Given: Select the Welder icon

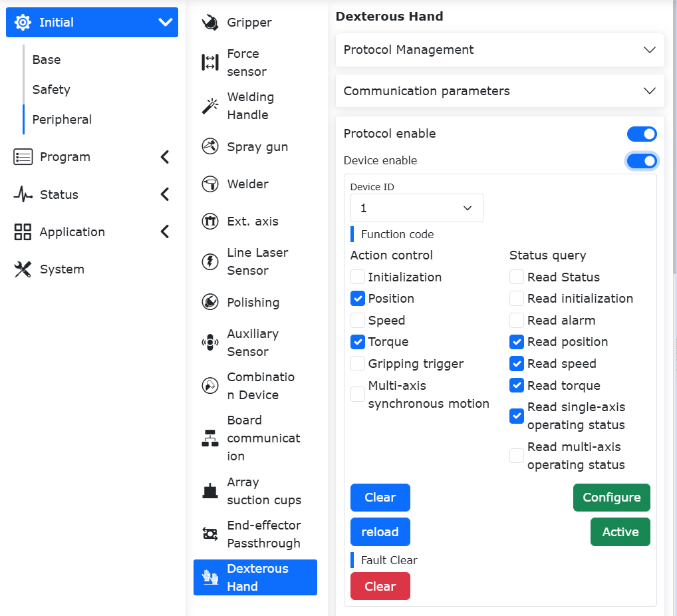Looking at the screenshot, I should (x=210, y=184).
